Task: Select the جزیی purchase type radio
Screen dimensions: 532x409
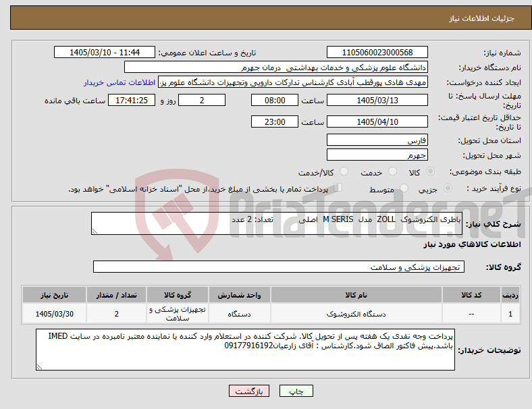Action: pos(448,188)
